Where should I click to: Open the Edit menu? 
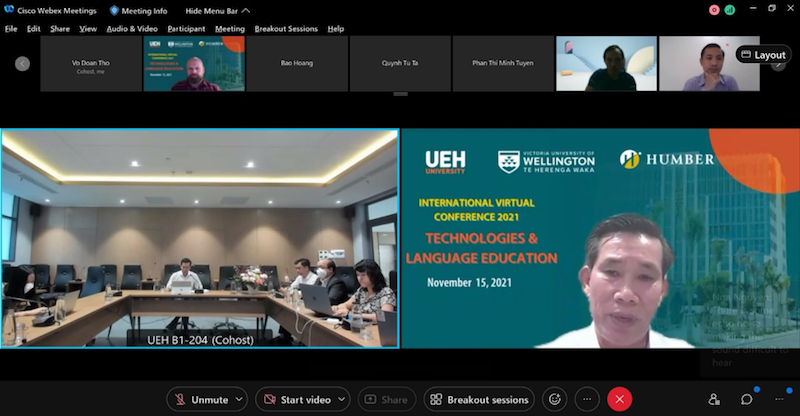(x=34, y=29)
